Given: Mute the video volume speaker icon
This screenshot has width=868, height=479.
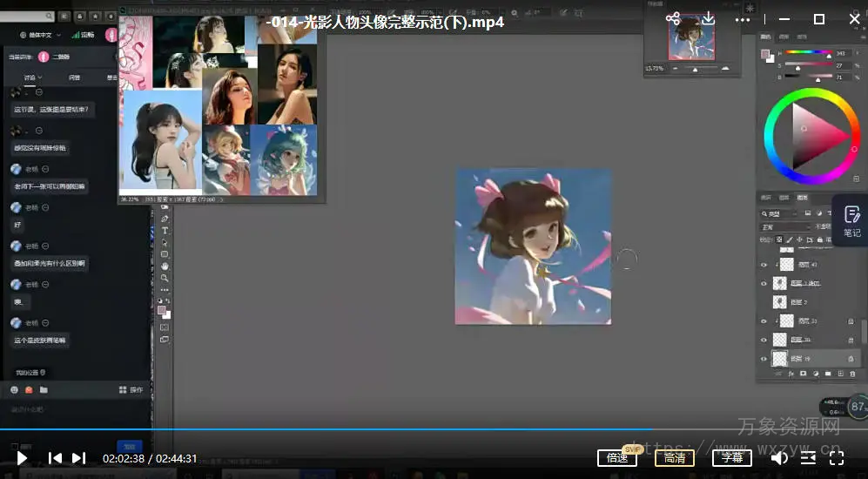Looking at the screenshot, I should point(779,458).
